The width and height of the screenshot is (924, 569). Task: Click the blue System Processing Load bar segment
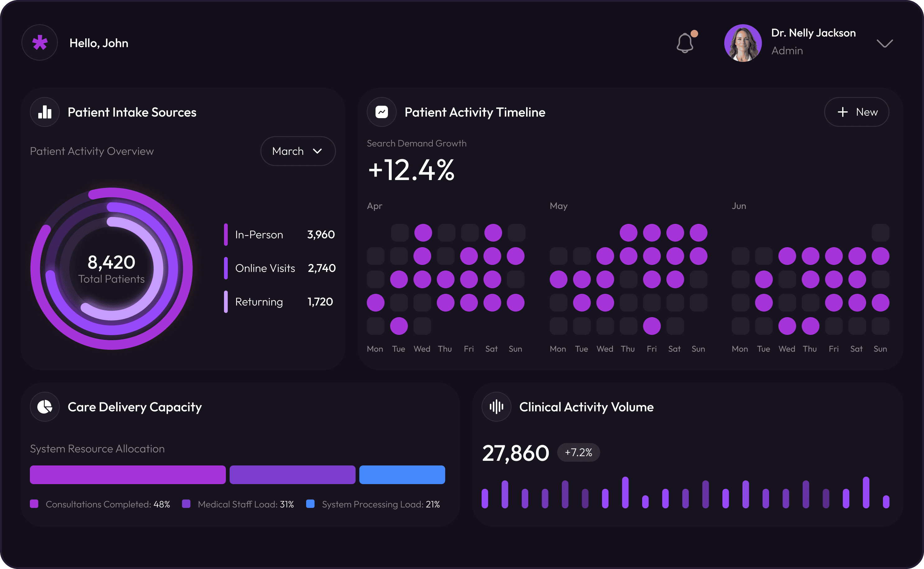point(402,475)
